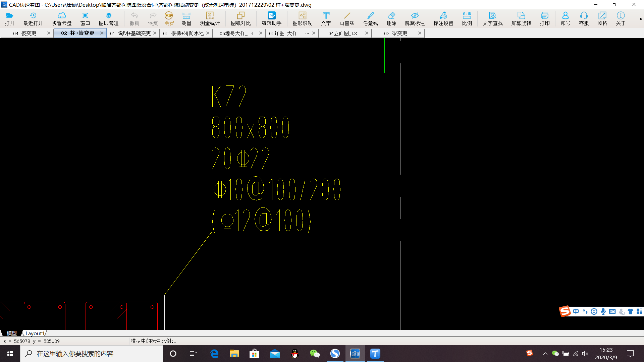Image resolution: width=644 pixels, height=362 pixels.
Task: Open 图层管理 layer manager
Action: click(109, 19)
